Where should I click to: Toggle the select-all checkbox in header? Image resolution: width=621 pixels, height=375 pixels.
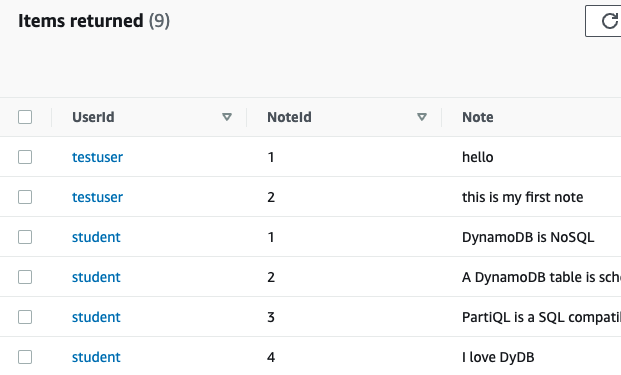[25, 117]
